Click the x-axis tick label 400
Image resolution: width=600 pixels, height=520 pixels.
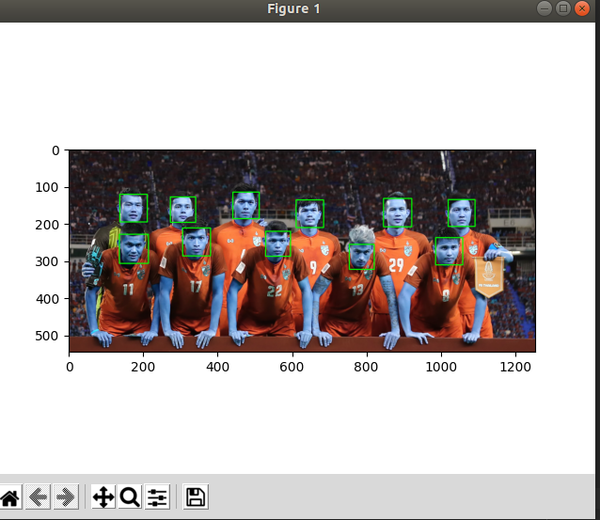[218, 367]
